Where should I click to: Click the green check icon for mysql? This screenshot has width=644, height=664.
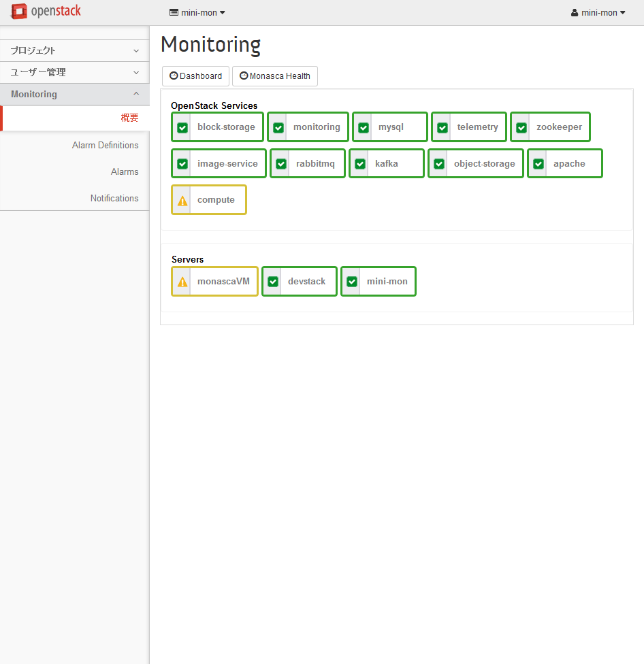coord(364,127)
